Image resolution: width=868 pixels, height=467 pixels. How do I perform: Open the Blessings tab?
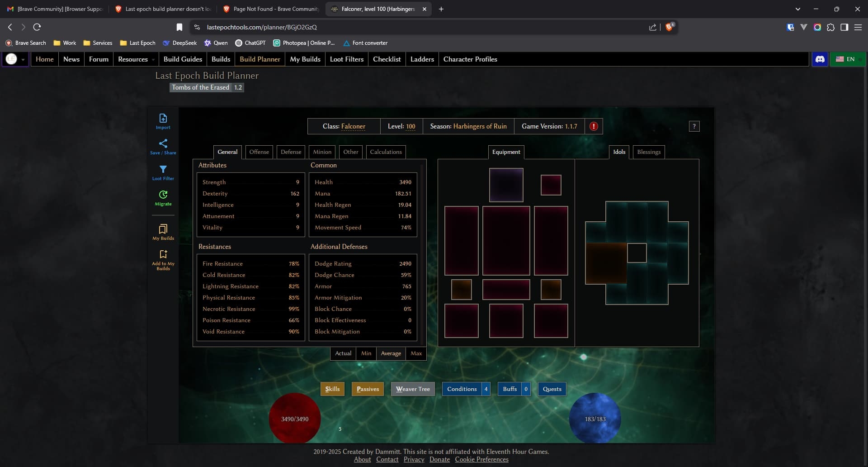tap(648, 152)
